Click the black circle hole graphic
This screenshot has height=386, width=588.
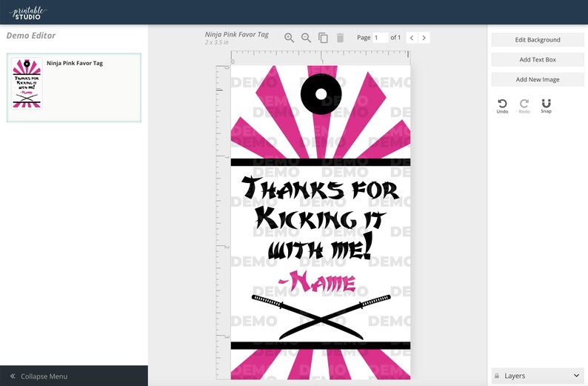click(x=321, y=94)
